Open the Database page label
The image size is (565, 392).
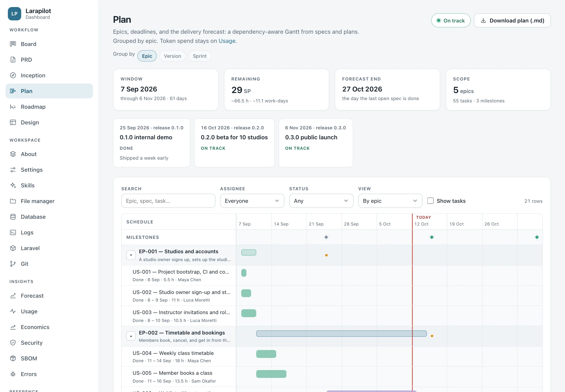33,217
